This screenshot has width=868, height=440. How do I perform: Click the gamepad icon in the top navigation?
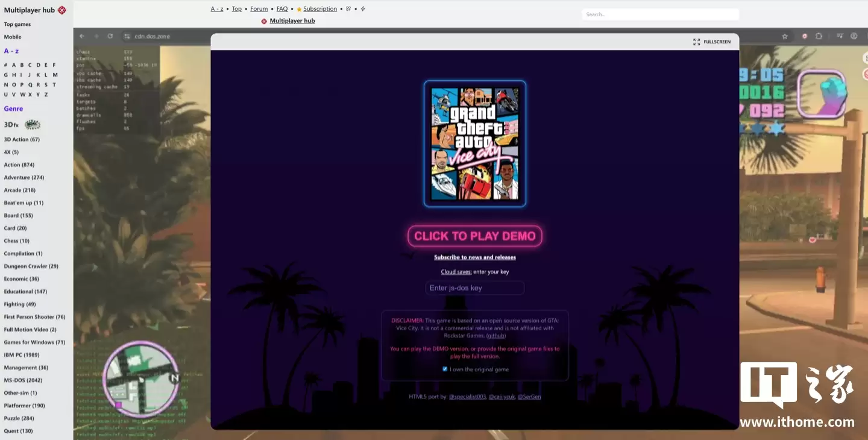347,8
